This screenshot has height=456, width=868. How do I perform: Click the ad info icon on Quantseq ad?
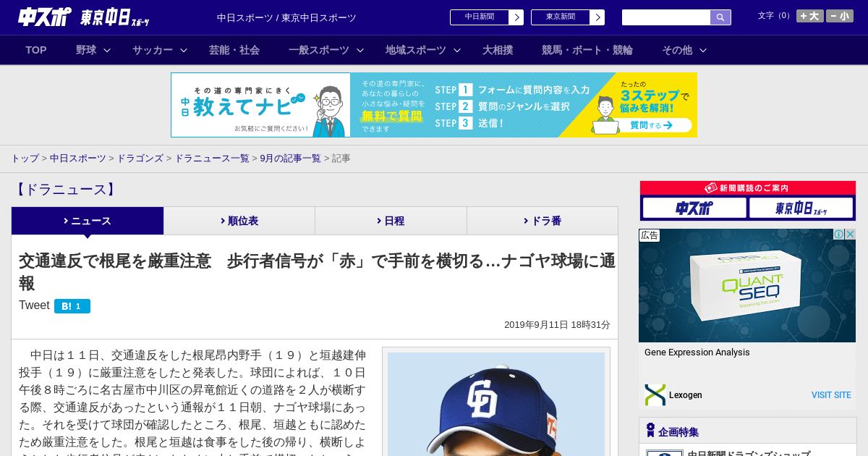[839, 235]
